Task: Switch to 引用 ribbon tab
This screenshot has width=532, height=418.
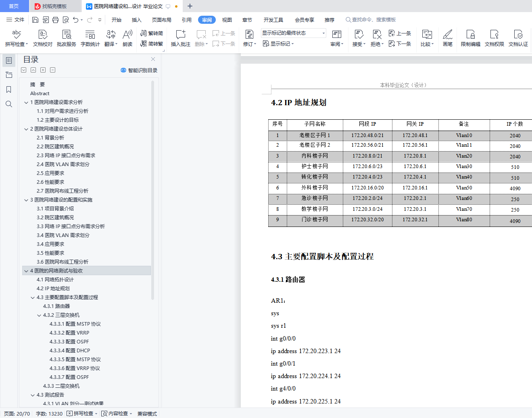Action: pos(187,20)
